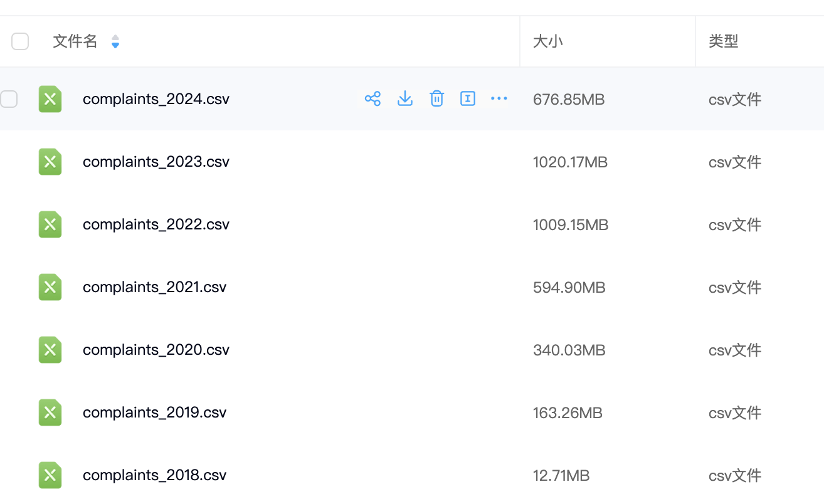Viewport: 824px width, 504px height.
Task: Click the 文件名 column header
Action: pos(75,41)
